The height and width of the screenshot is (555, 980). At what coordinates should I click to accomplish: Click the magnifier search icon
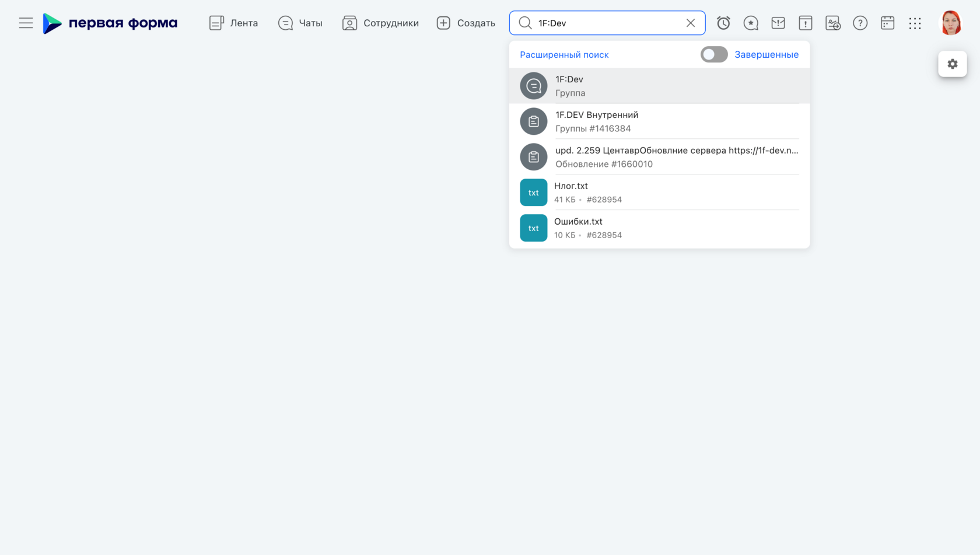[525, 23]
